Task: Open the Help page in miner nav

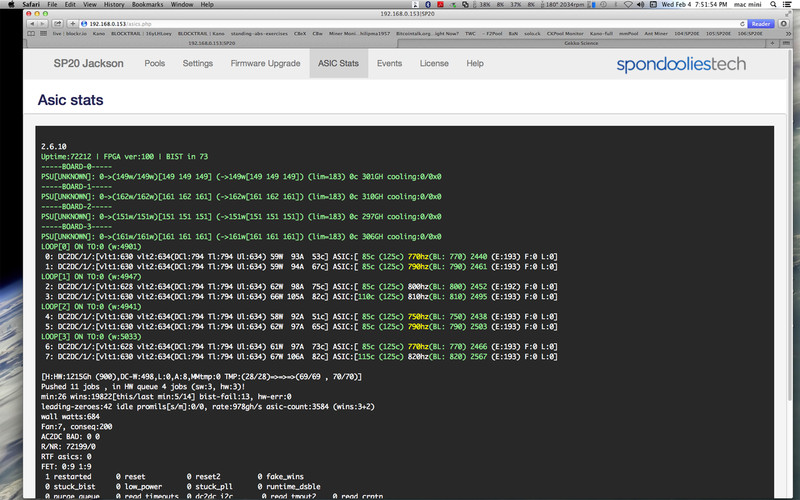Action: (474, 63)
